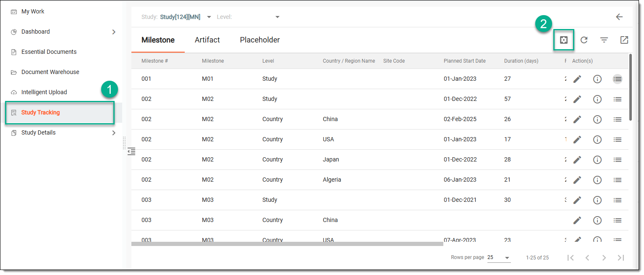Show info for 003 M03 Study row
The width and height of the screenshot is (644, 275).
pyautogui.click(x=597, y=200)
